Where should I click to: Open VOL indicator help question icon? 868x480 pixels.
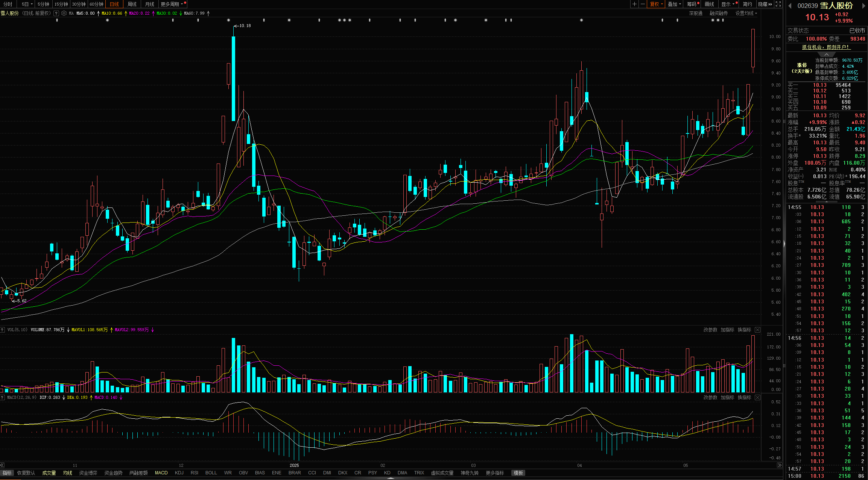(3, 330)
